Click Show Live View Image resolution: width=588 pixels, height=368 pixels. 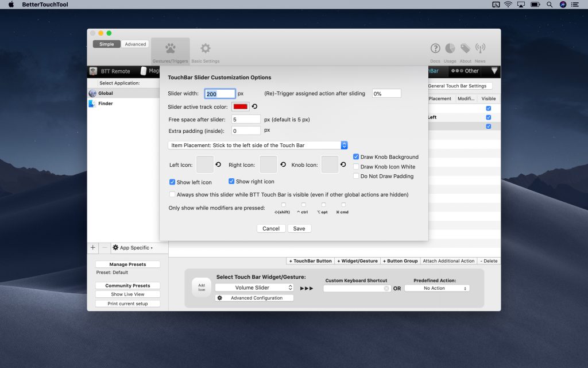(x=127, y=294)
